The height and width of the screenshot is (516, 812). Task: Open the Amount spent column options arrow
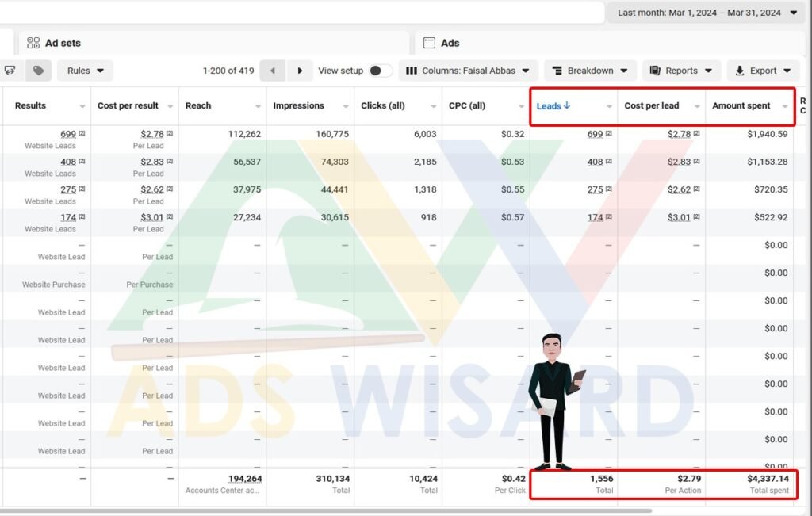(x=785, y=106)
